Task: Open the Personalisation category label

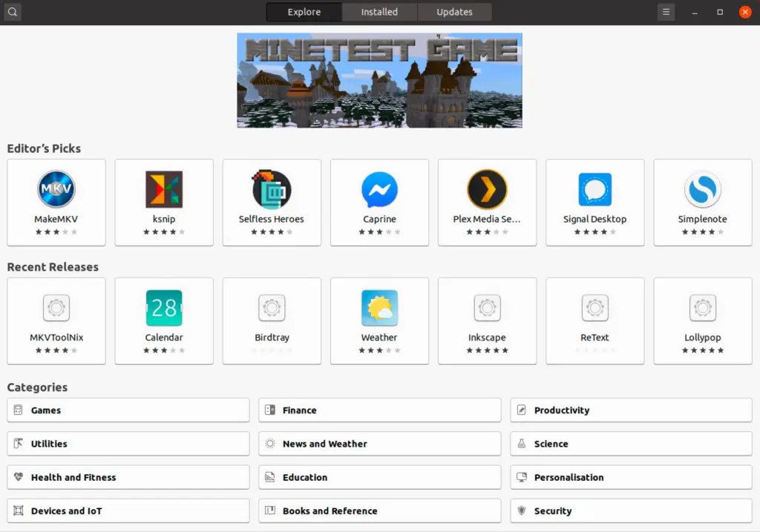Action: [569, 477]
